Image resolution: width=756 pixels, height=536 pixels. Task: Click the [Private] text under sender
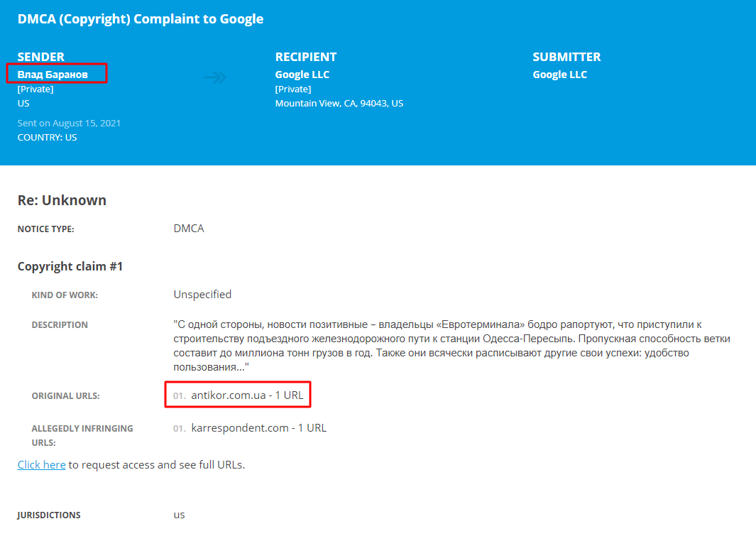[x=35, y=89]
